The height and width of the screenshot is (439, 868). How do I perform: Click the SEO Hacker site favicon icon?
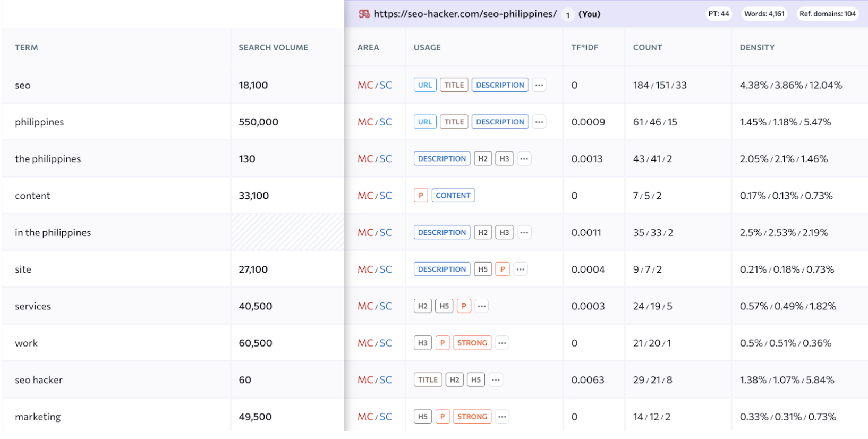pos(364,14)
